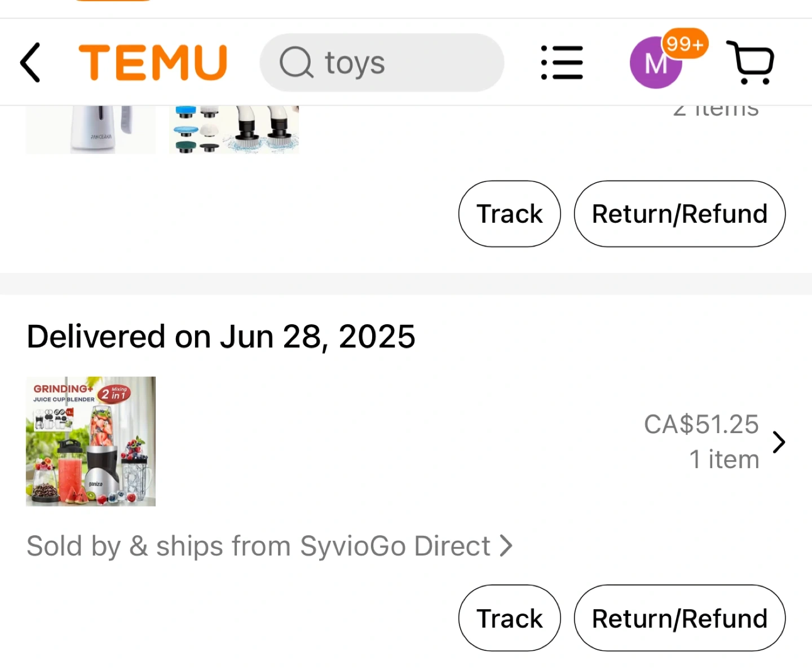This screenshot has width=812, height=670.
Task: View the 99+ notification badge
Action: (x=685, y=43)
